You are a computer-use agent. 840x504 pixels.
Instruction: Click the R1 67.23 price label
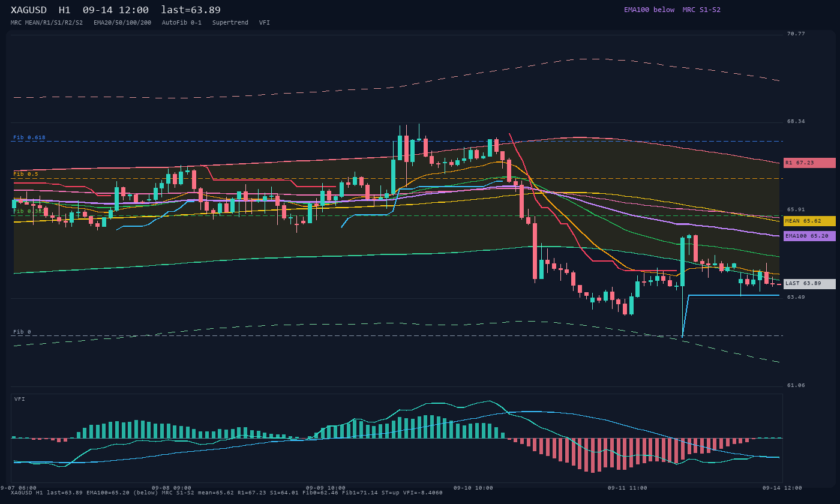pos(809,163)
